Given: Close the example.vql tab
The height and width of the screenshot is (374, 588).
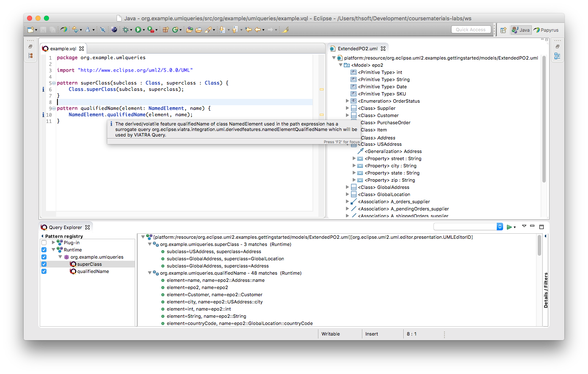Looking at the screenshot, I should (82, 49).
